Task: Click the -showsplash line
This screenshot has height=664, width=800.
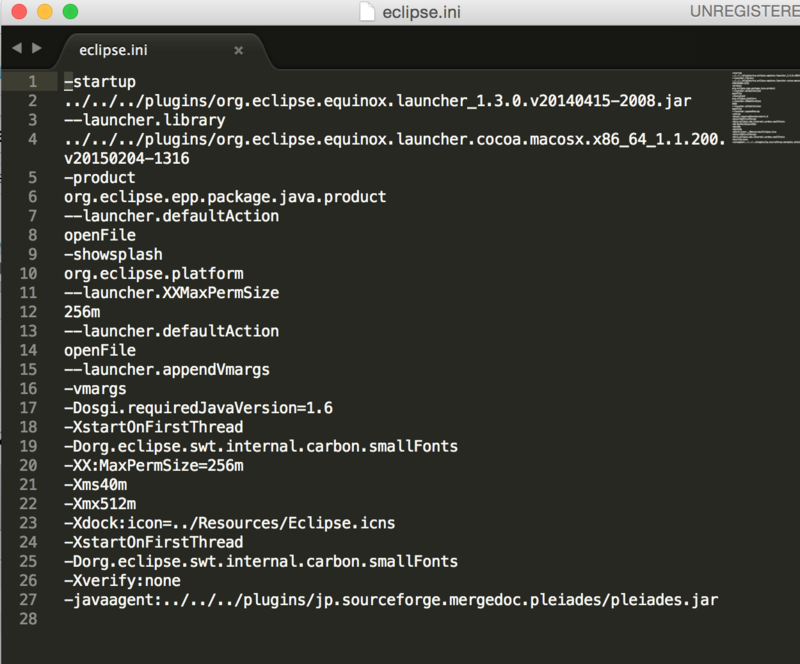Action: point(113,254)
